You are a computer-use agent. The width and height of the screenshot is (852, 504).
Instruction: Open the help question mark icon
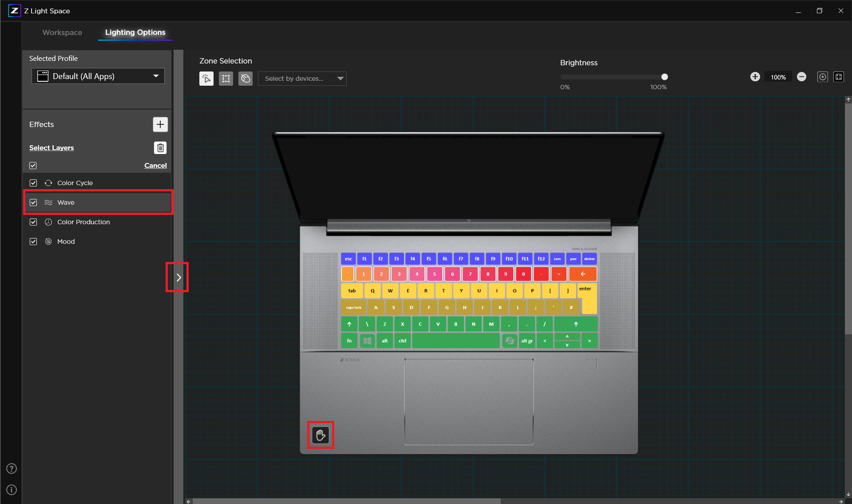tap(12, 468)
